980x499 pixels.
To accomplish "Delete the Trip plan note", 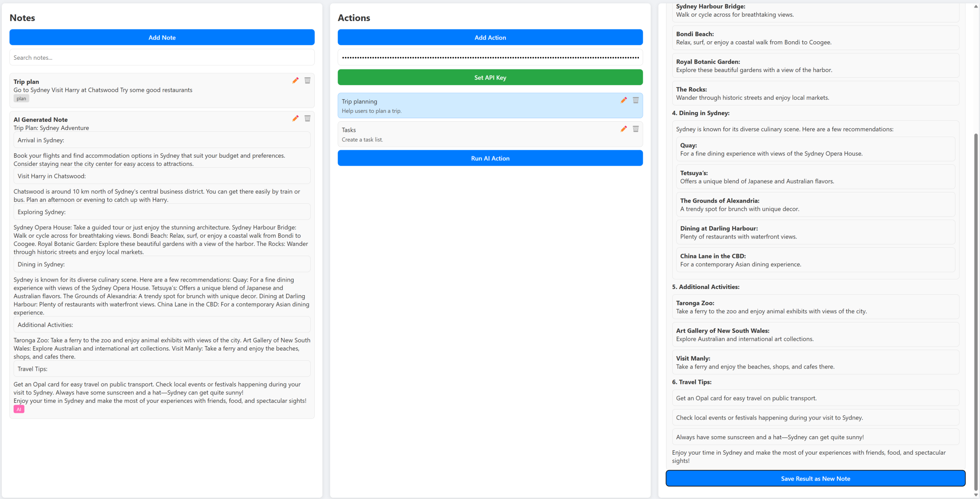I will coord(307,80).
